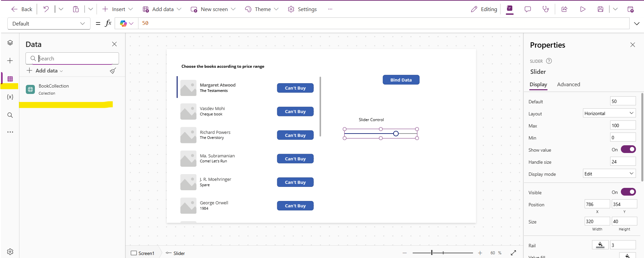644x258 pixels.
Task: Click the fit-to-window expand icon
Action: click(x=513, y=253)
